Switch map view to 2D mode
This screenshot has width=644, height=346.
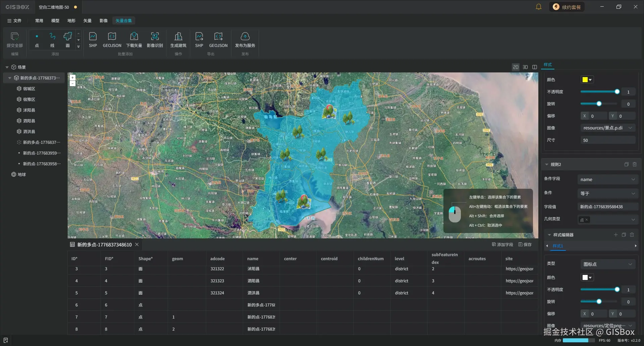point(516,67)
